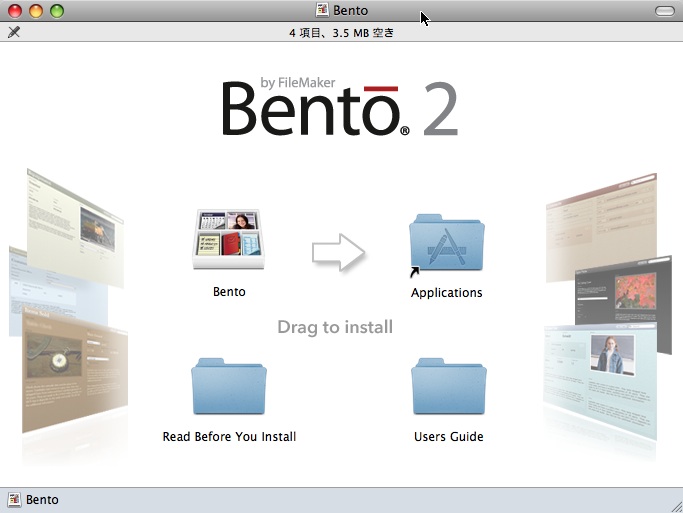
Task: Open the Users Guide folder icon
Action: pyautogui.click(x=449, y=386)
